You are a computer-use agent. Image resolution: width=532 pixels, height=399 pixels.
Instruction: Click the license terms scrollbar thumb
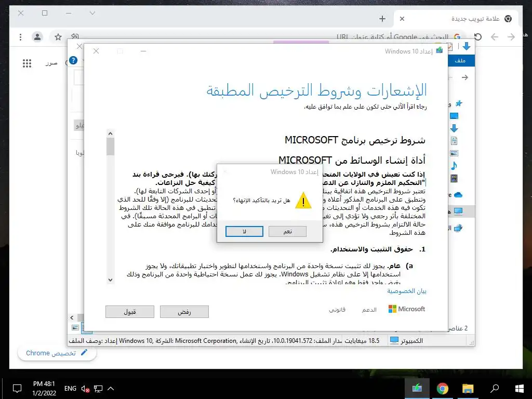coord(110,147)
